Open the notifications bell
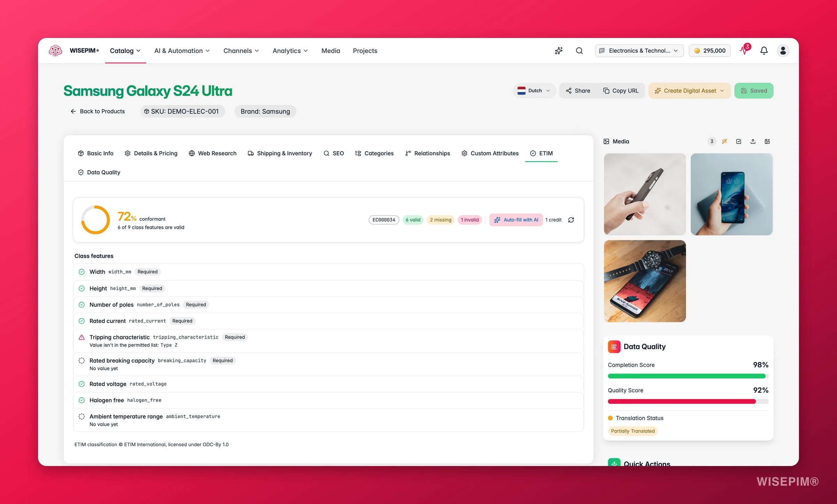The image size is (837, 504). (764, 51)
